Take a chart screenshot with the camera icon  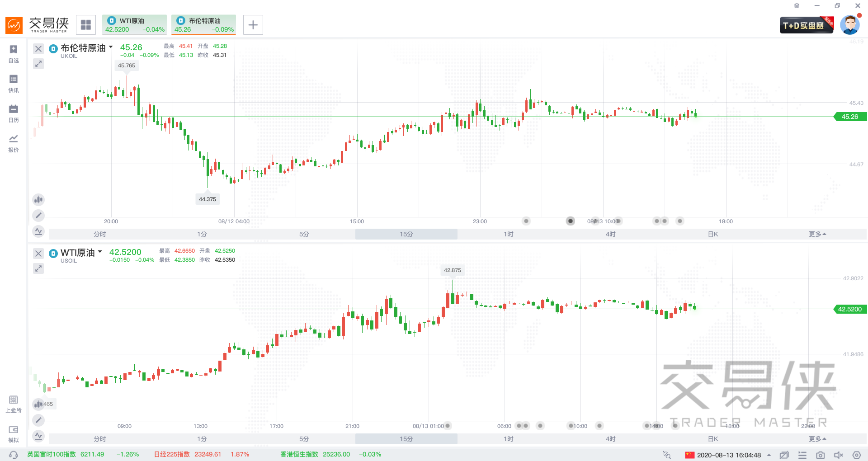(x=820, y=455)
